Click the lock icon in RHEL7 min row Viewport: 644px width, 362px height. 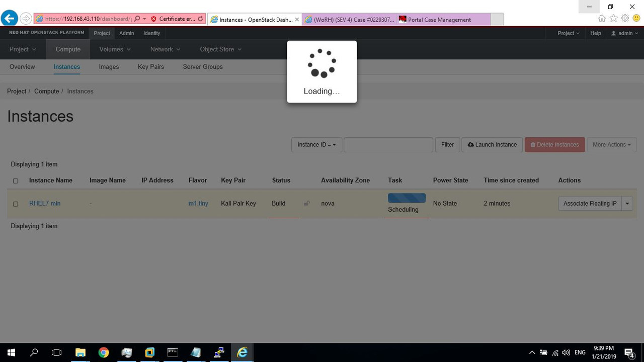[x=307, y=203]
